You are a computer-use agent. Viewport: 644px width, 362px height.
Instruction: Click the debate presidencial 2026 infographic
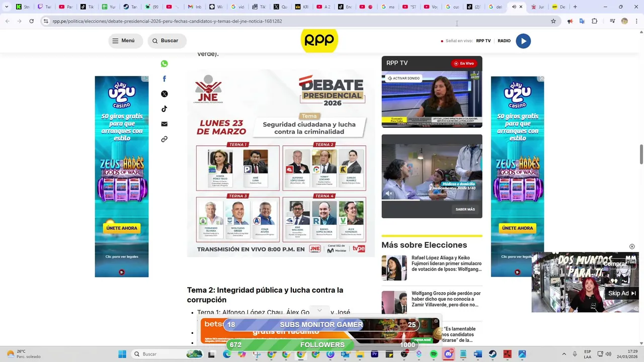pyautogui.click(x=281, y=163)
